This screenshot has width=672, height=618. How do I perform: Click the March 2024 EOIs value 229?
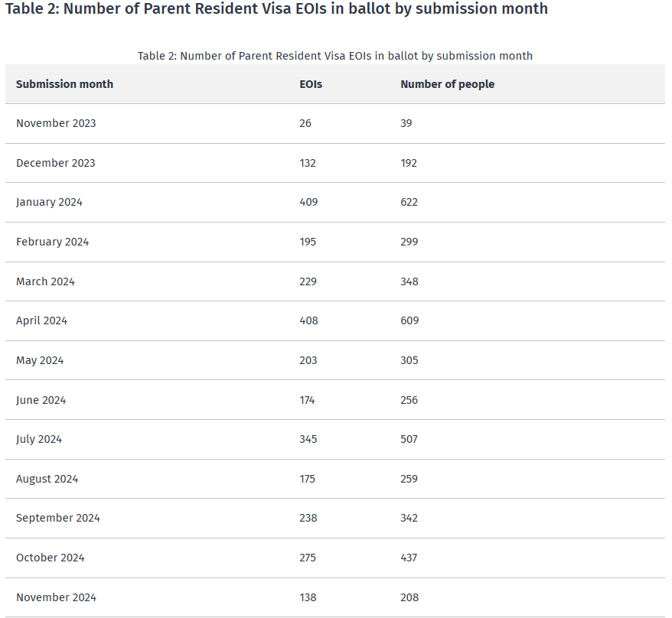[308, 281]
